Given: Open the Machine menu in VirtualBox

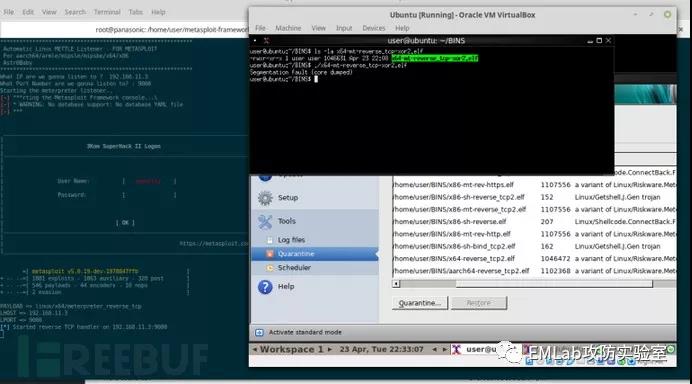Looking at the screenshot, I should 288,28.
